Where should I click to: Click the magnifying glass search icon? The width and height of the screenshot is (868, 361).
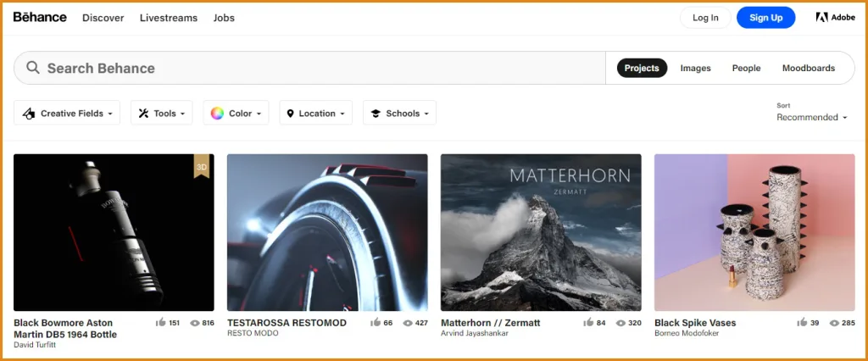(x=33, y=68)
